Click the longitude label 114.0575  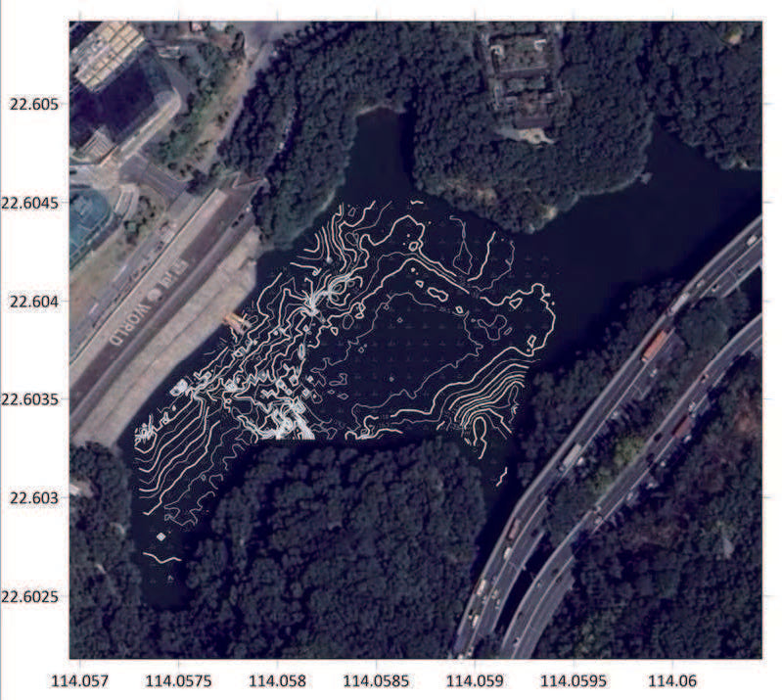(178, 681)
